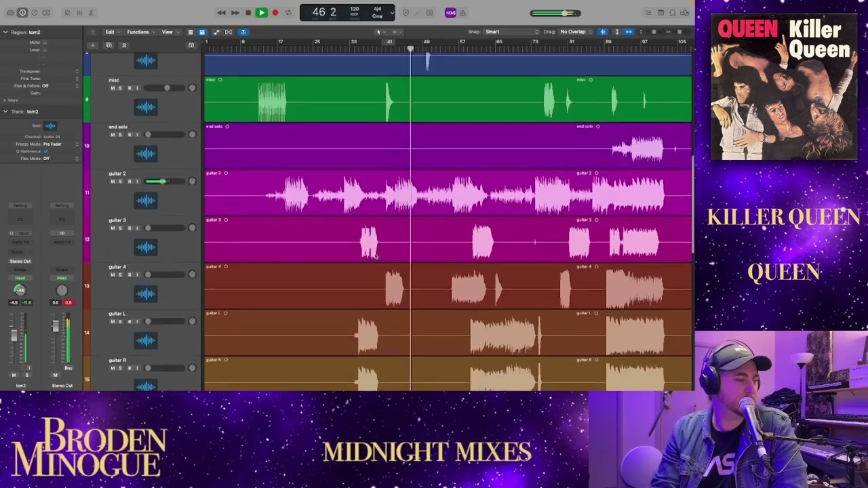Collapse the Region tom2 disclosure triangle
The height and width of the screenshot is (488, 868).
[5, 32]
